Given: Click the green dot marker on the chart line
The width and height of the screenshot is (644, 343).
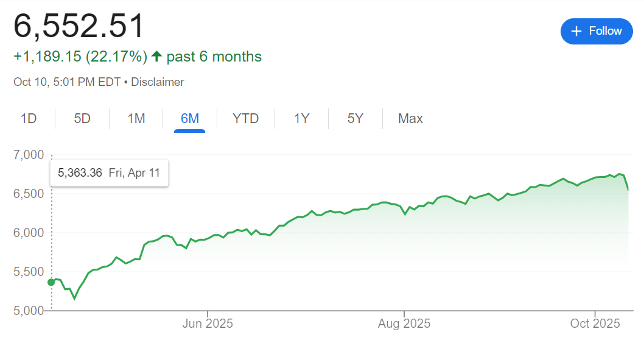Looking at the screenshot, I should tap(51, 282).
